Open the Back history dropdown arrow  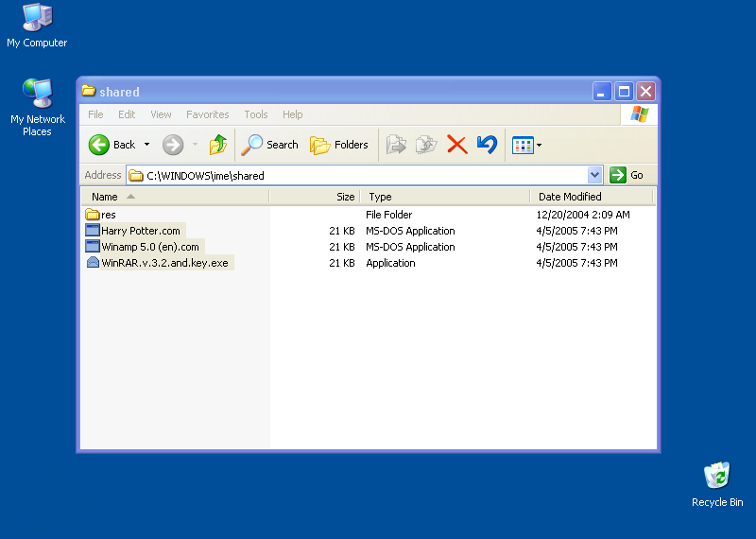[x=146, y=145]
